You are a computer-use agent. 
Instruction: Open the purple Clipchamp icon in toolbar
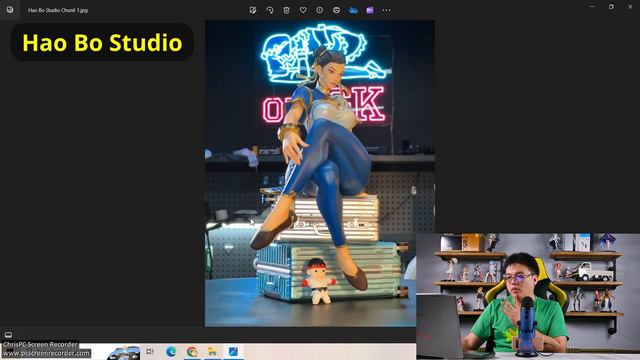tap(370, 10)
